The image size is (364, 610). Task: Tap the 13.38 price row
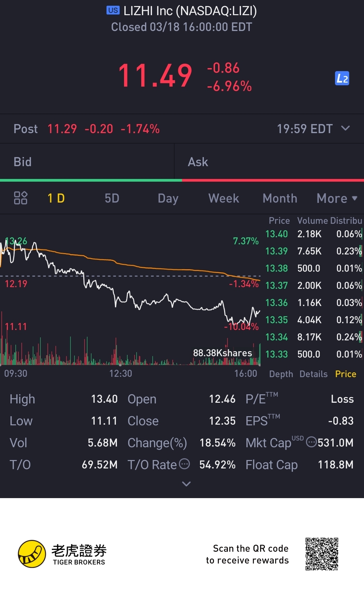(313, 268)
